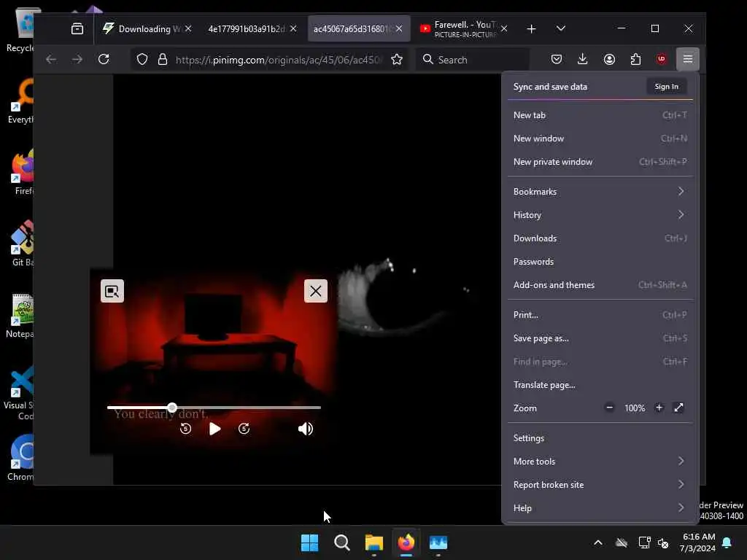The height and width of the screenshot is (560, 747).
Task: Open Firefox View tabs list icon
Action: (77, 29)
